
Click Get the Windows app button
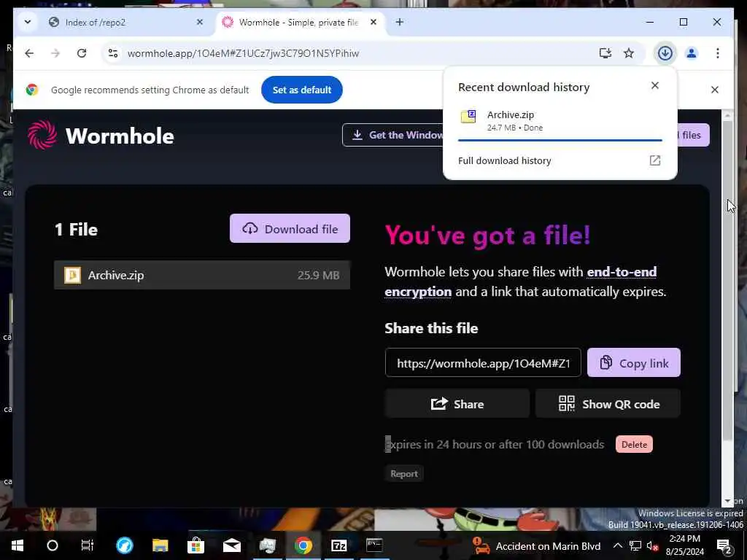(x=393, y=135)
